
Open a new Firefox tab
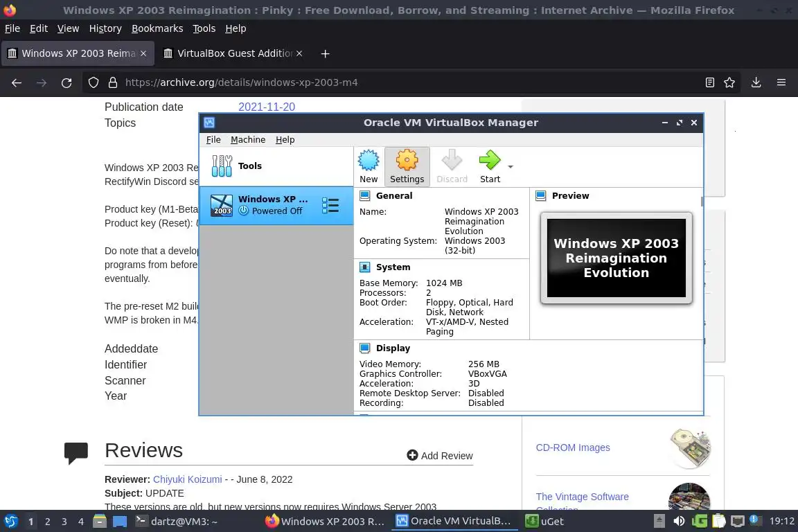coord(325,53)
